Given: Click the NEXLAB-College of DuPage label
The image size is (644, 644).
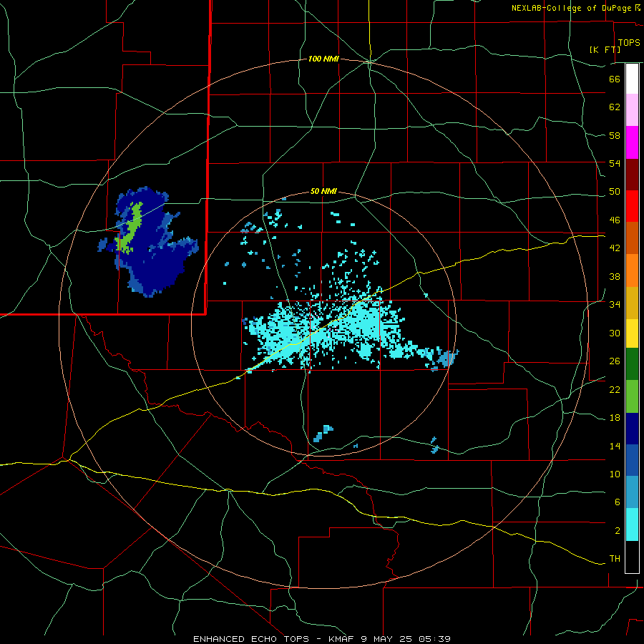Looking at the screenshot, I should point(571,8).
